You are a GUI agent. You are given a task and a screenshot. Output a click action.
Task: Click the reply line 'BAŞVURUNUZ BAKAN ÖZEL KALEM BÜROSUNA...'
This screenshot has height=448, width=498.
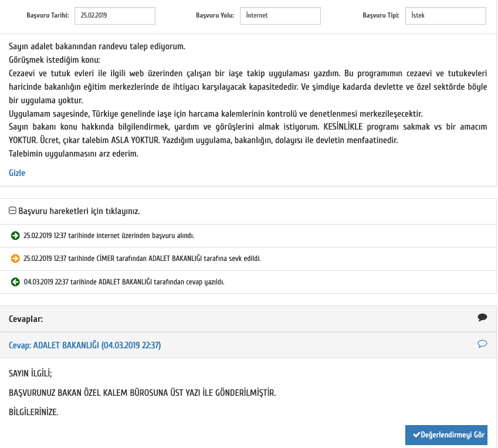[143, 393]
